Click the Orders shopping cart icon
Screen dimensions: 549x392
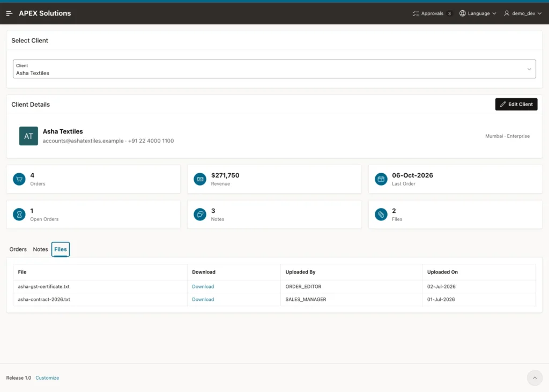(19, 179)
